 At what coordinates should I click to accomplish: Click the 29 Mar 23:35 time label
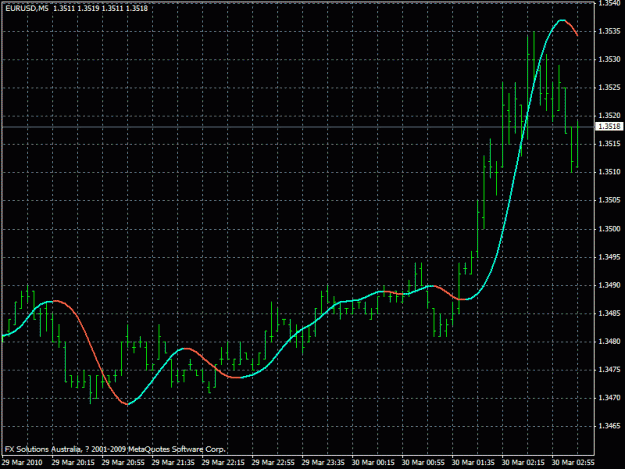323,463
